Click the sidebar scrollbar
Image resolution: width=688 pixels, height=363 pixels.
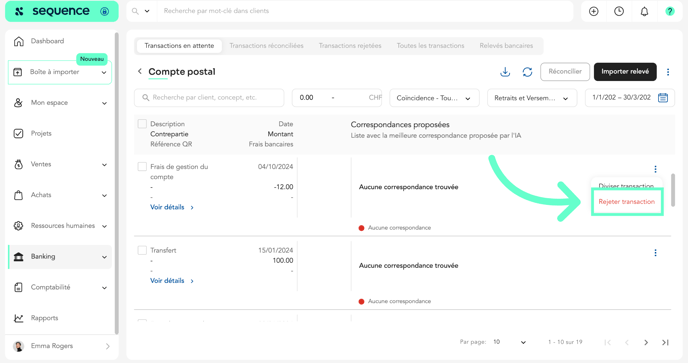(117, 183)
